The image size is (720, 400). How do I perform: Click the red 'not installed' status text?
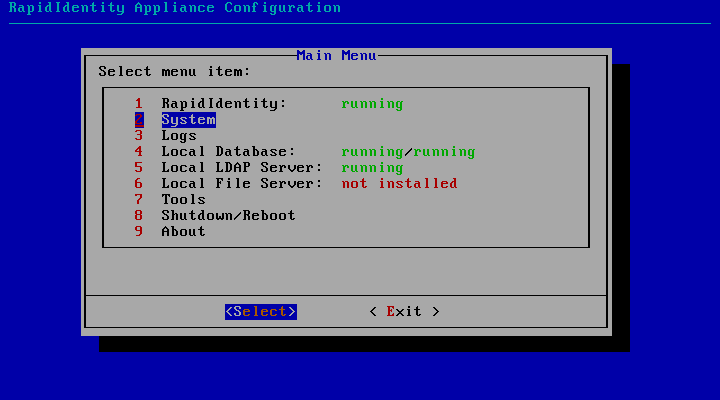click(x=399, y=183)
